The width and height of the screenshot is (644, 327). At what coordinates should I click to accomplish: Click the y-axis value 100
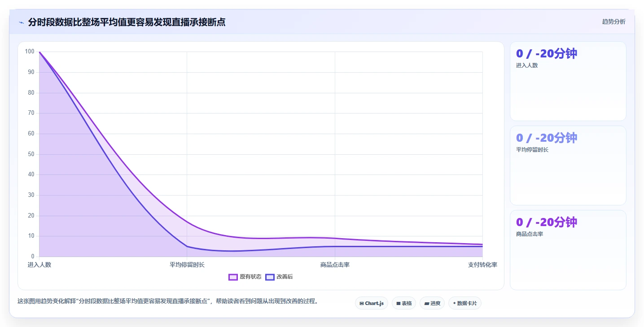pos(30,52)
